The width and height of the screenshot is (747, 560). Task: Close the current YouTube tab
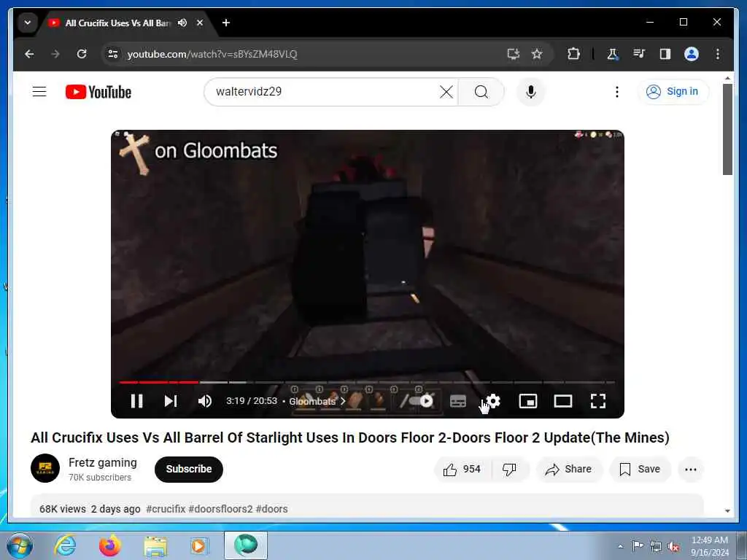pyautogui.click(x=200, y=23)
